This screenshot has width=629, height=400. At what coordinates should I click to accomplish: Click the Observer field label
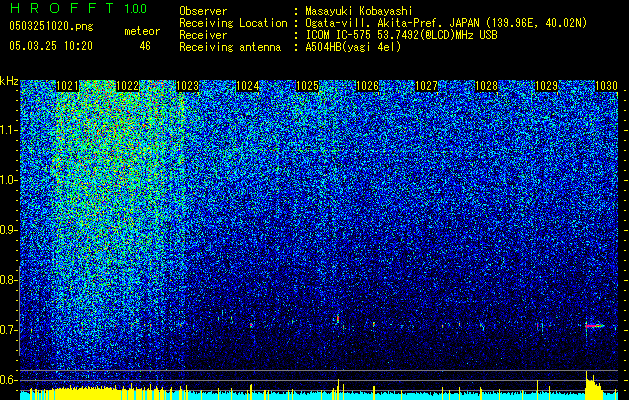tap(203, 11)
